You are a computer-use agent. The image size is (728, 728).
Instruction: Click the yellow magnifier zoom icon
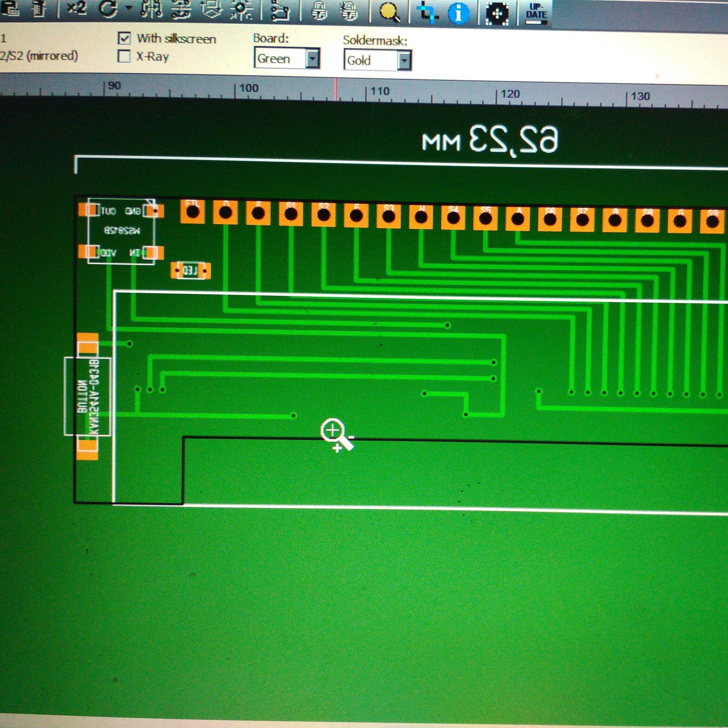[x=389, y=12]
